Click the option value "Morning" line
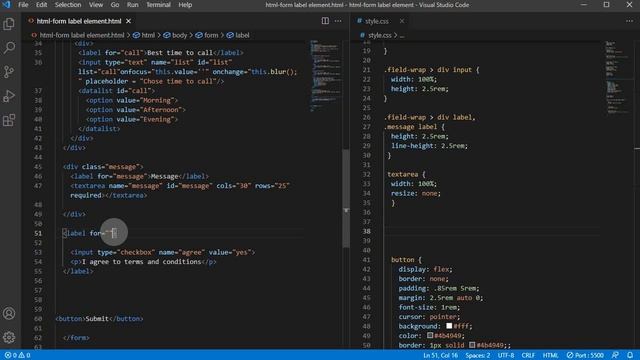 tap(131, 100)
